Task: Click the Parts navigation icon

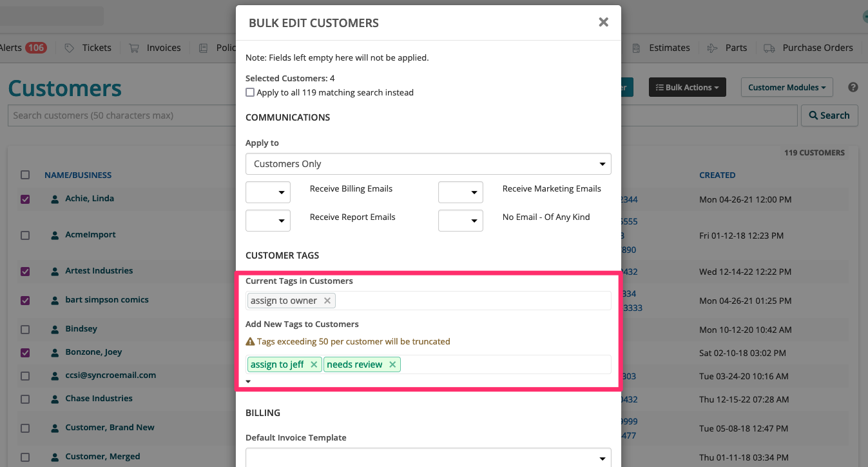Action: (712, 48)
